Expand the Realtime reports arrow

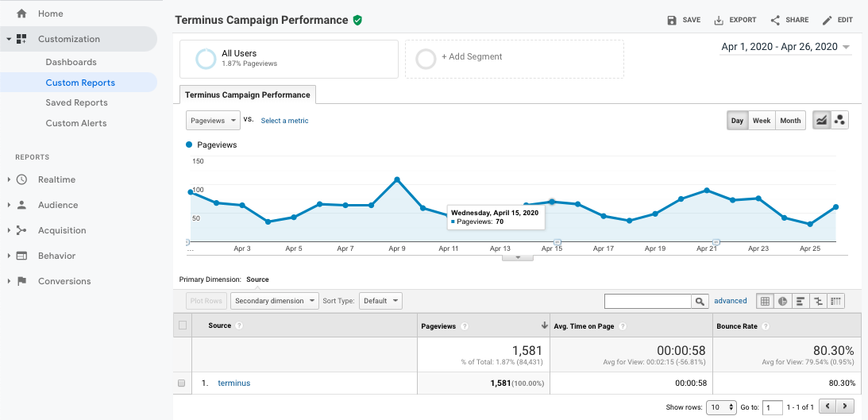(x=9, y=180)
